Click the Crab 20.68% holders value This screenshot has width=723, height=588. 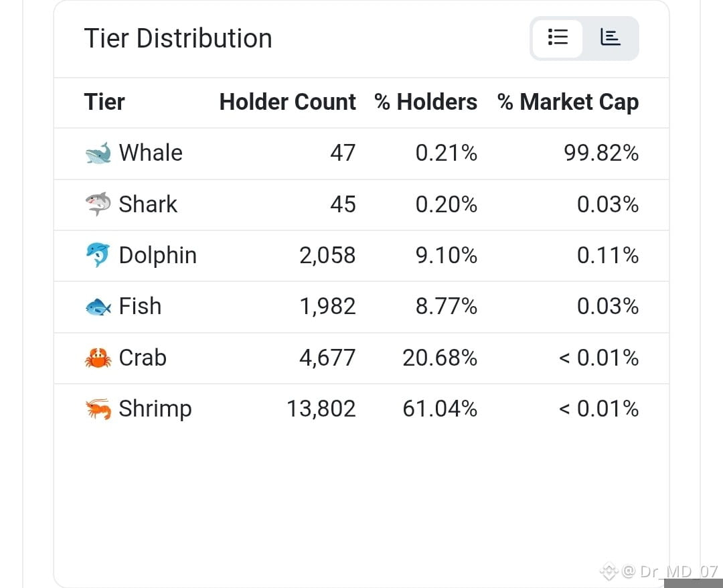point(440,358)
